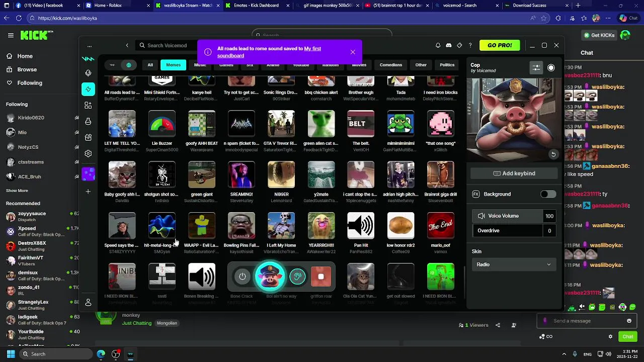Open the Voicemod apps grid section

click(x=88, y=105)
